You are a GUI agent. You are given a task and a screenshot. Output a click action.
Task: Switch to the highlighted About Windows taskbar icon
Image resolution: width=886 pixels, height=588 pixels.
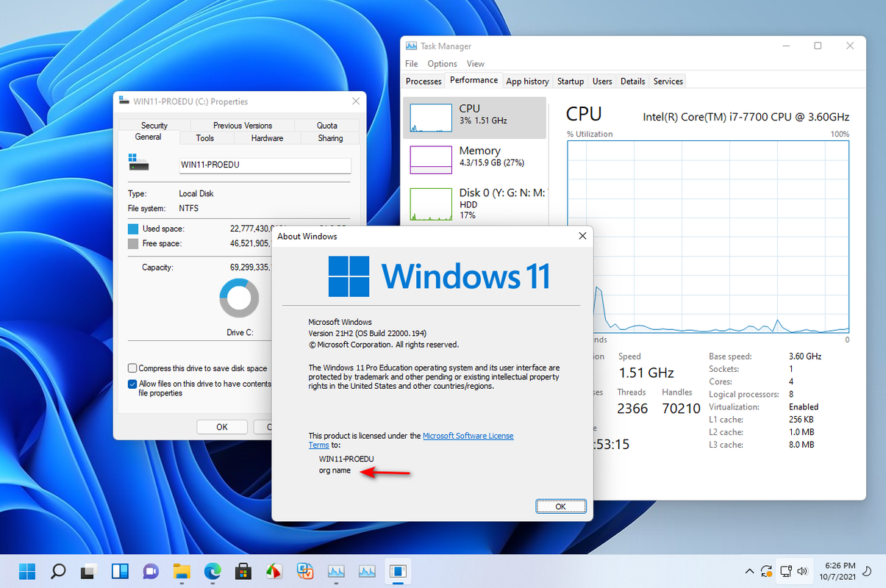coord(398,571)
